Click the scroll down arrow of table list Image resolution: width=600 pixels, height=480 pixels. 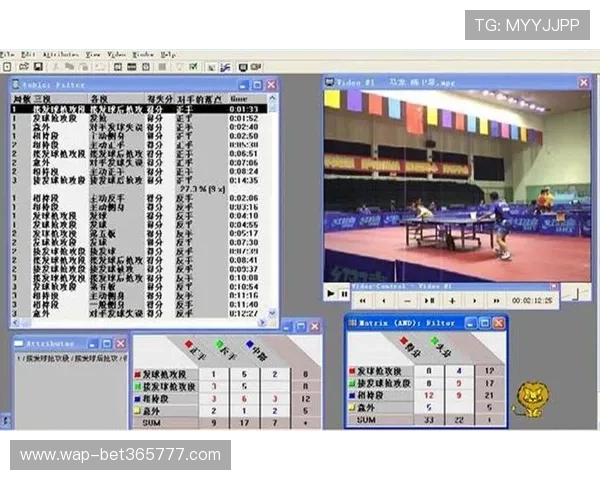pos(271,313)
